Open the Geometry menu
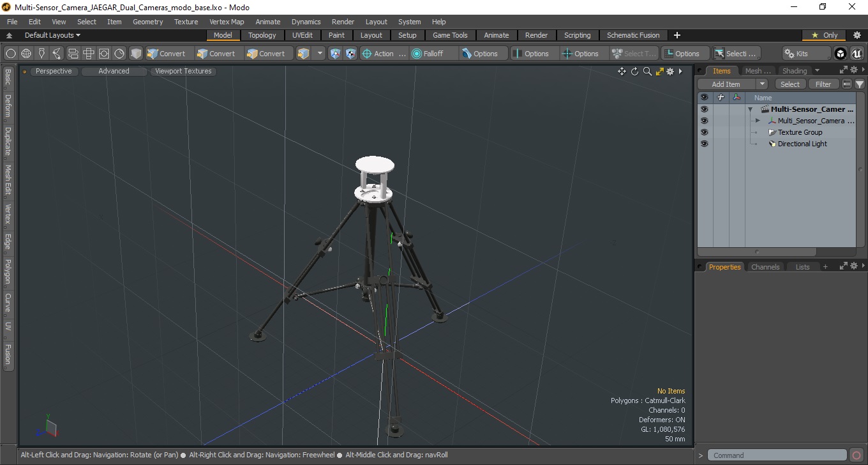The image size is (868, 465). (148, 22)
